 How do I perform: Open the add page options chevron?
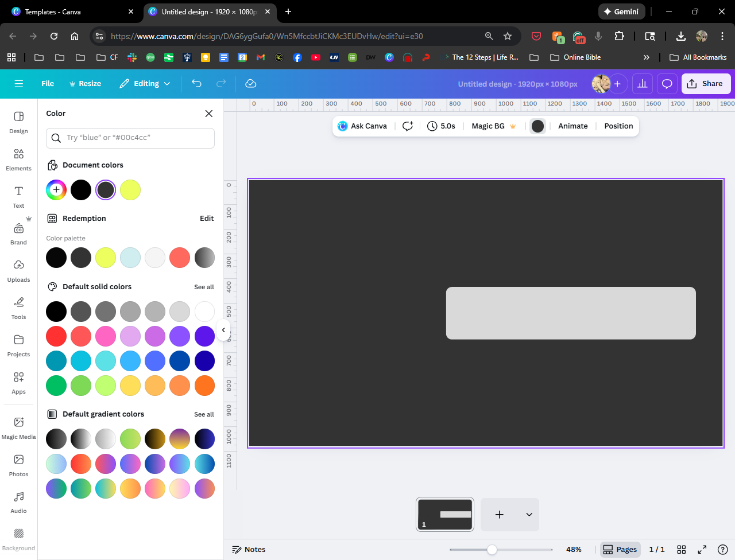529,515
